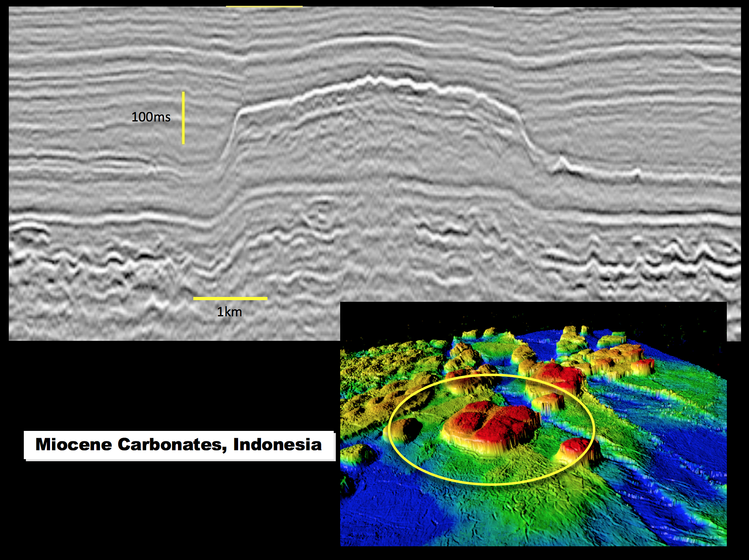Click the '100ms' vertical scale label

click(x=151, y=117)
